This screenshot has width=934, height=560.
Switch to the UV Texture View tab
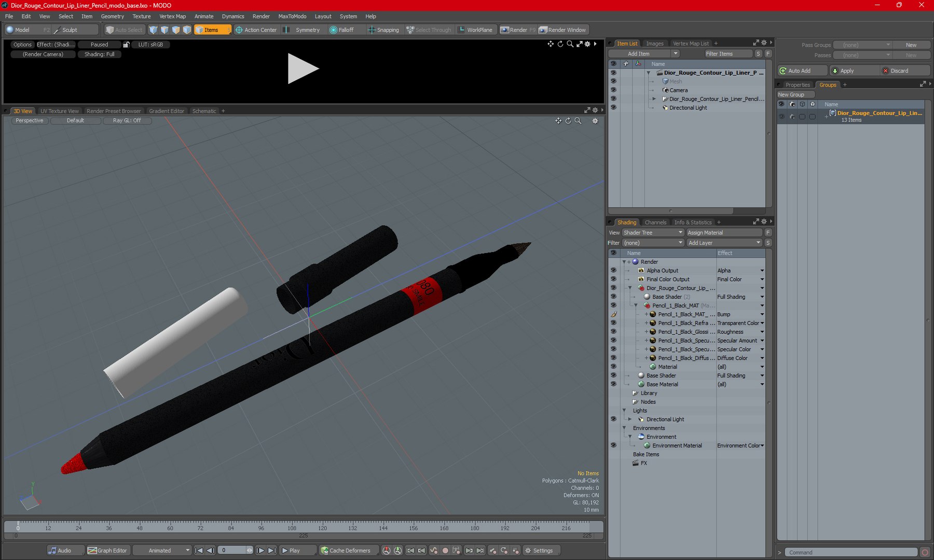click(60, 111)
